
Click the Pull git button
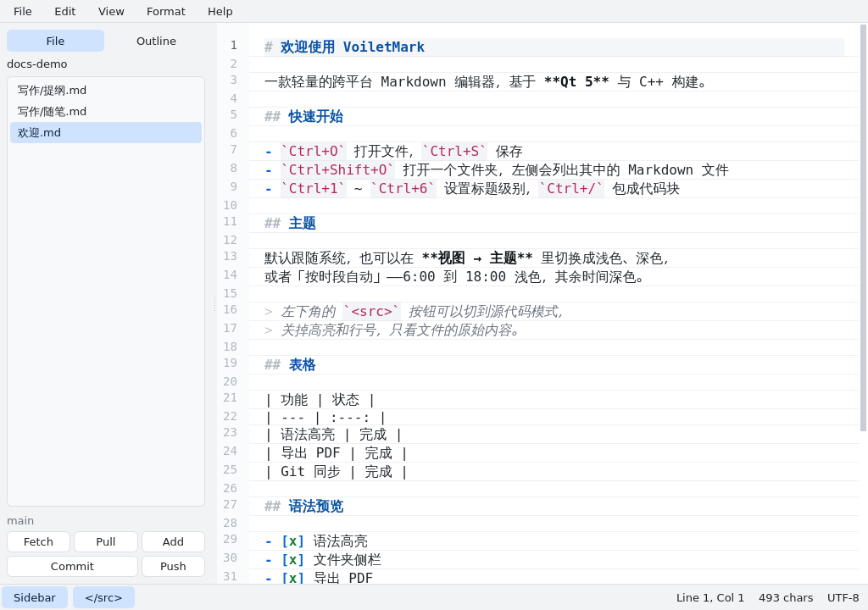pos(106,542)
